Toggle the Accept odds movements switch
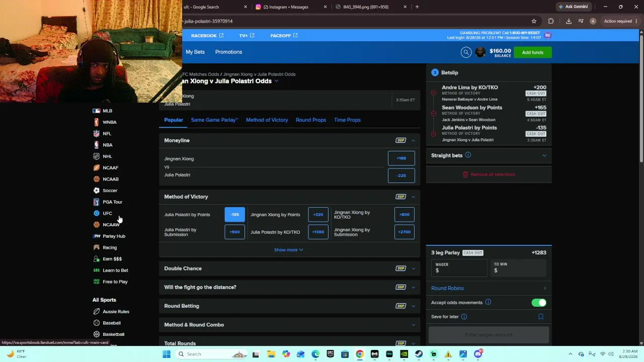The width and height of the screenshot is (644, 362). pos(539,303)
